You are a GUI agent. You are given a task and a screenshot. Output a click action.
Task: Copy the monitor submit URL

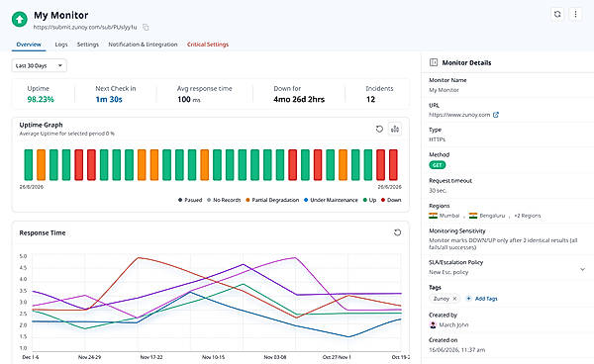[x=146, y=28]
